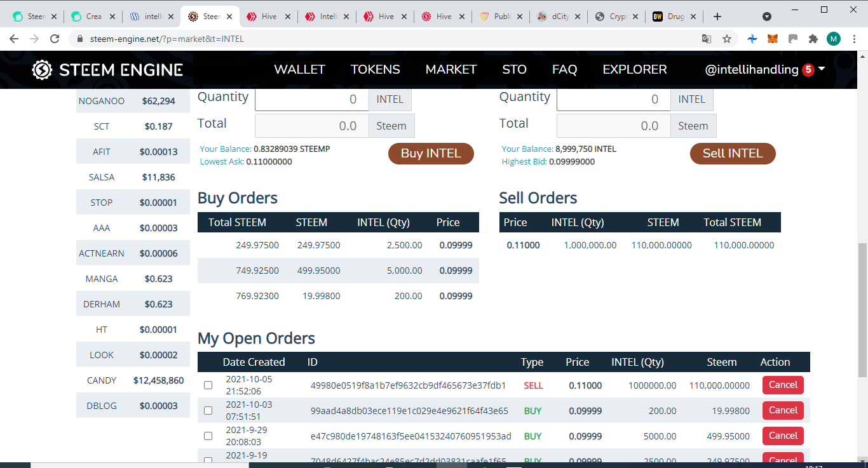Image resolution: width=868 pixels, height=468 pixels.
Task: Reload the steem-engine.net page
Action: (x=55, y=39)
